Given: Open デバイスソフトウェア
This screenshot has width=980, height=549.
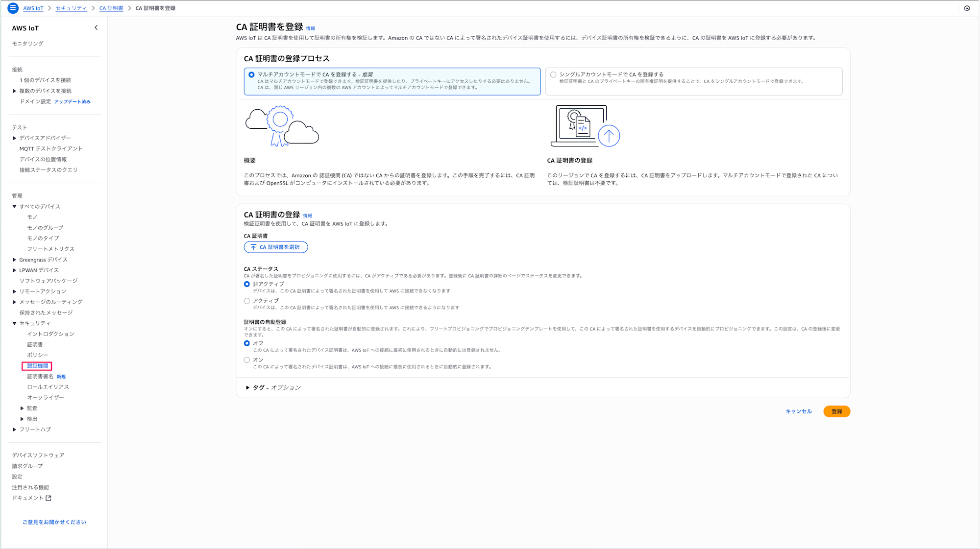Looking at the screenshot, I should 38,455.
